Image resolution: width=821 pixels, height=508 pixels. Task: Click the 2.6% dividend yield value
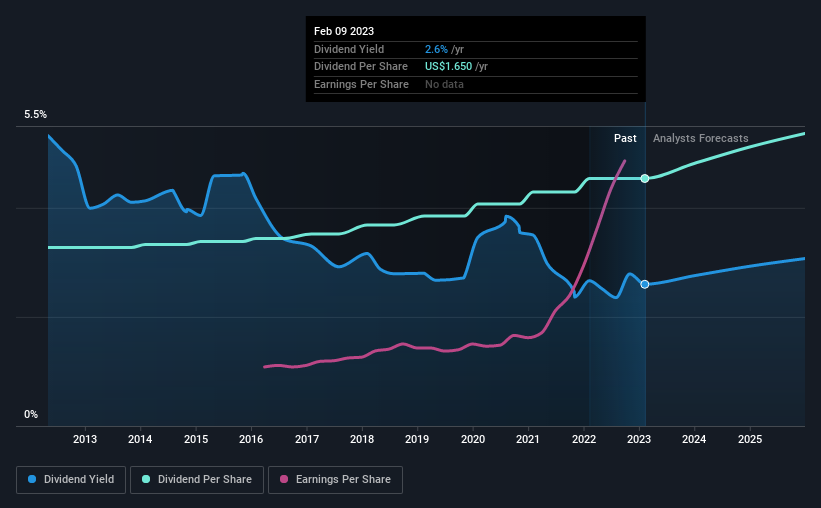tap(436, 49)
